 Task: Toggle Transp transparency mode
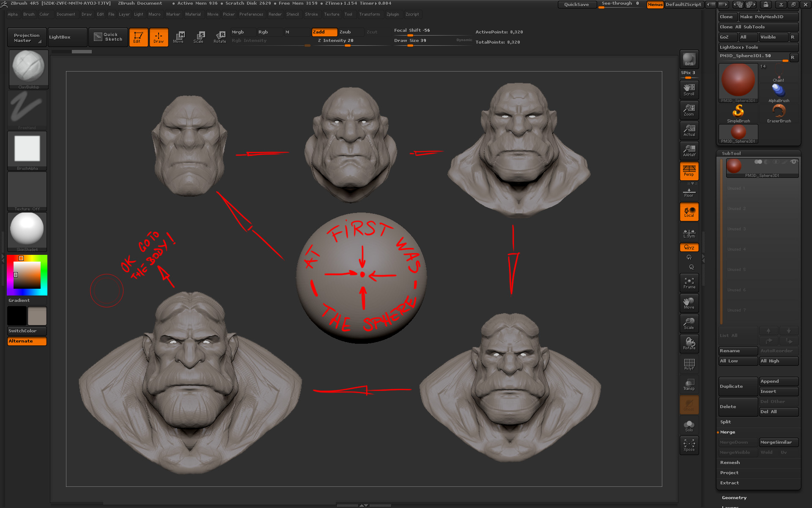click(x=689, y=384)
